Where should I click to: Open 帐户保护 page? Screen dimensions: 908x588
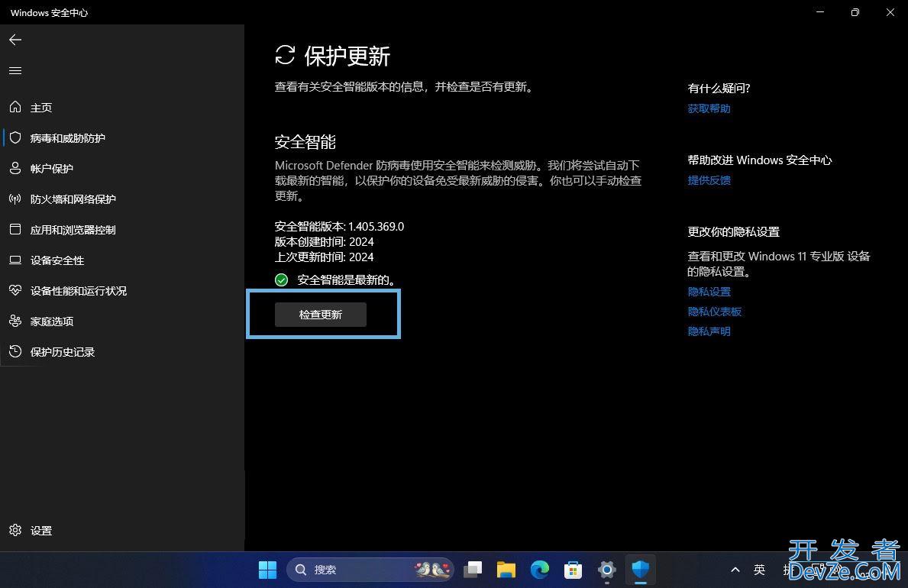[x=51, y=169]
